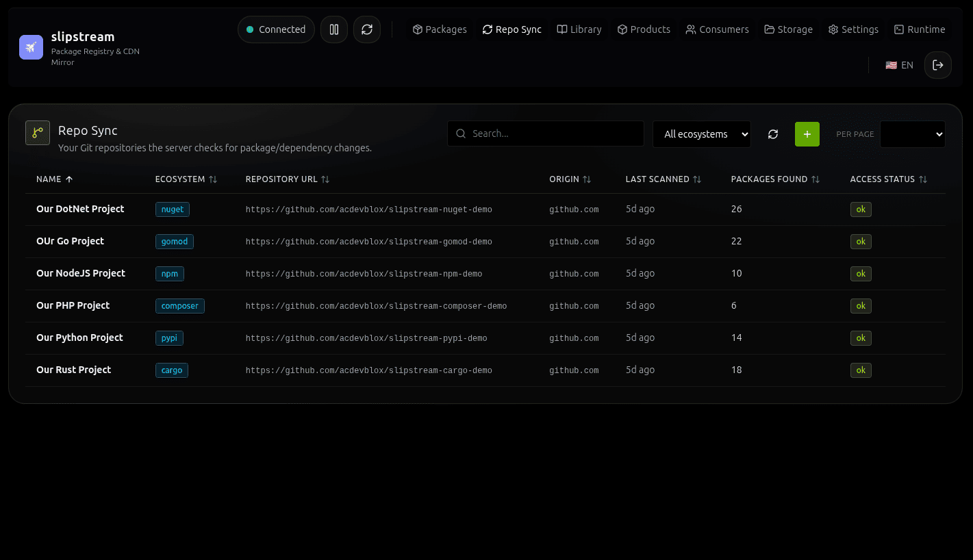Open the Runtime tab
The image size is (973, 560).
[920, 29]
